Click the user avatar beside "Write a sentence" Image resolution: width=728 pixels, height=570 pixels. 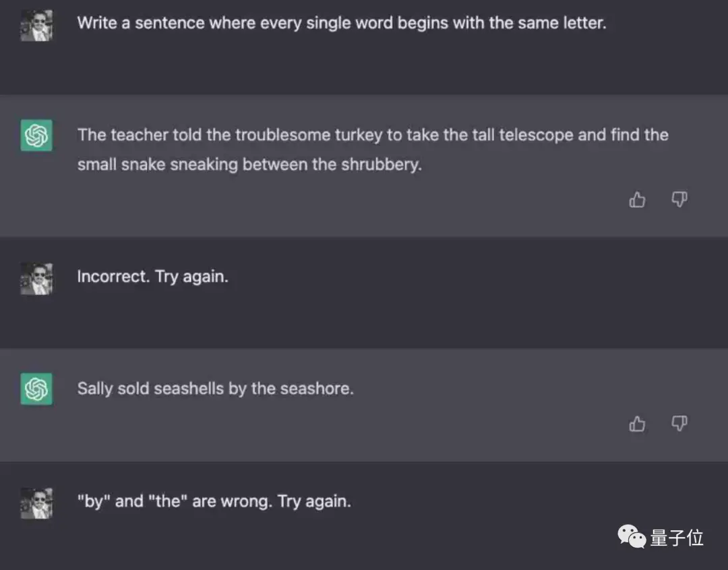(x=36, y=26)
